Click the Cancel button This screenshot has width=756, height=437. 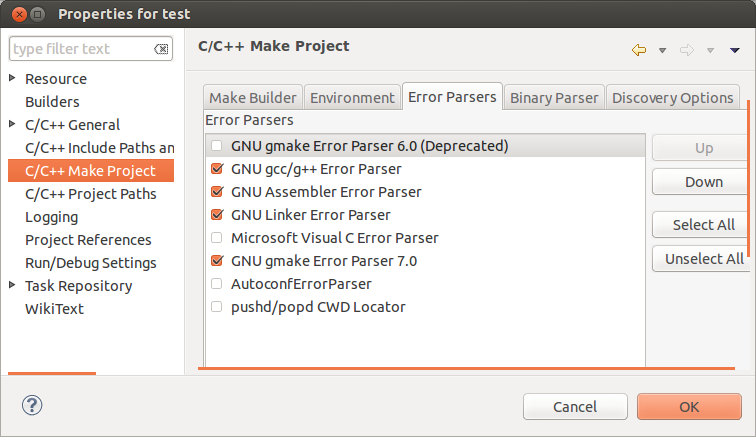tap(575, 407)
